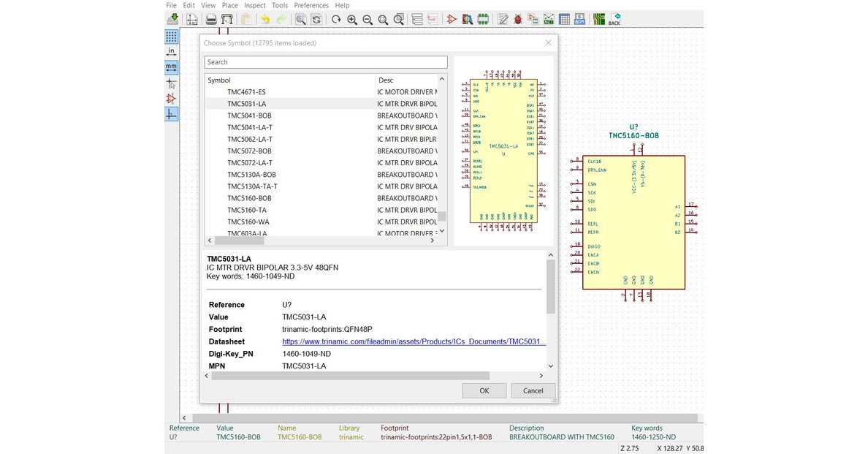Click the OK button
The image size is (868, 454).
click(x=484, y=390)
